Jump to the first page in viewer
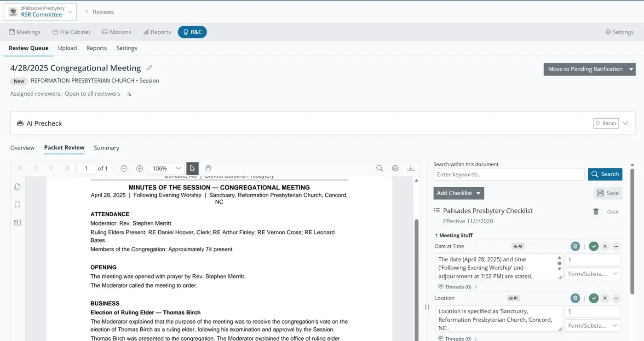 click(x=20, y=168)
